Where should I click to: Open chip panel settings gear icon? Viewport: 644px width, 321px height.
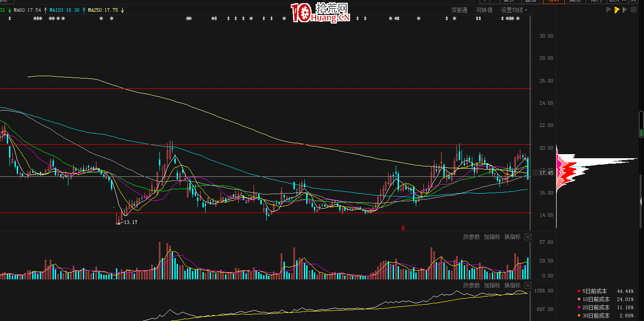click(x=634, y=10)
